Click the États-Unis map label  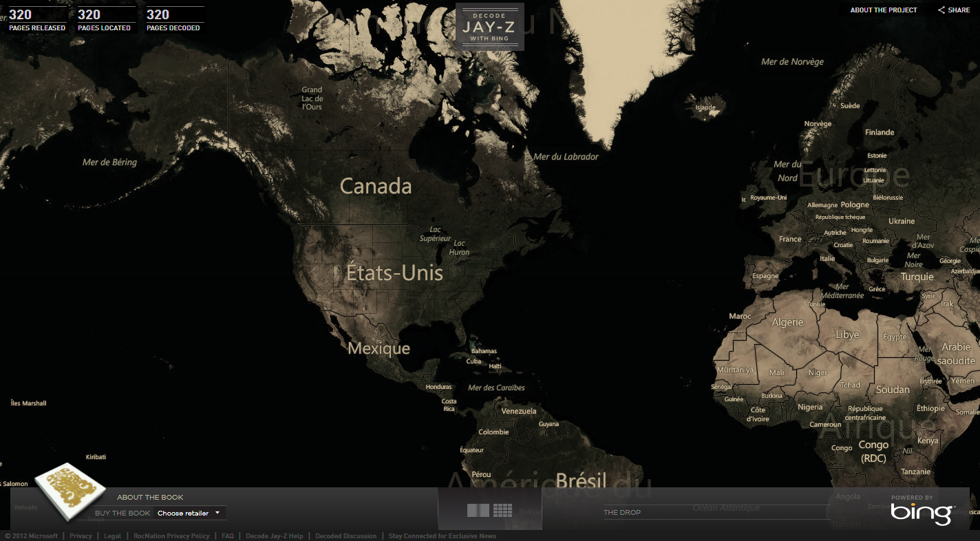(x=394, y=273)
